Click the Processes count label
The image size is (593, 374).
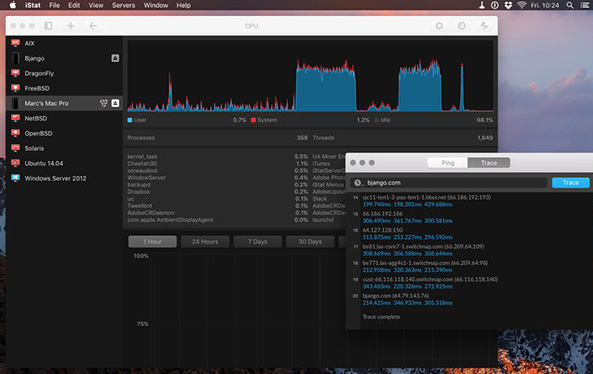(x=141, y=138)
